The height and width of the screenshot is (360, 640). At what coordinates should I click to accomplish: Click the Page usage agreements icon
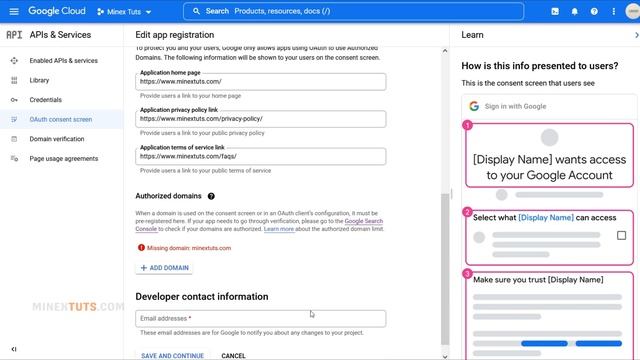coord(14,158)
